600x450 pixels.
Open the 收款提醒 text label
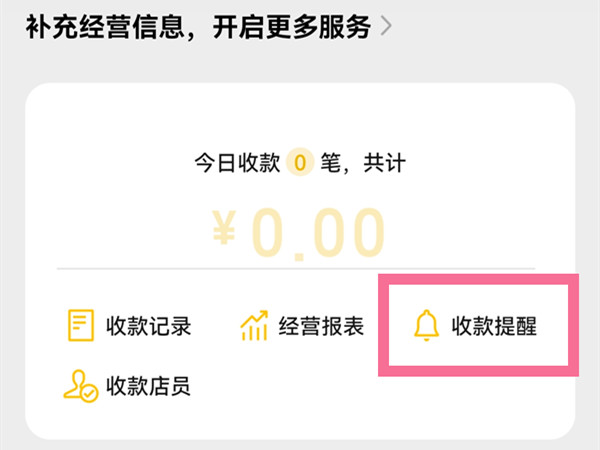495,326
